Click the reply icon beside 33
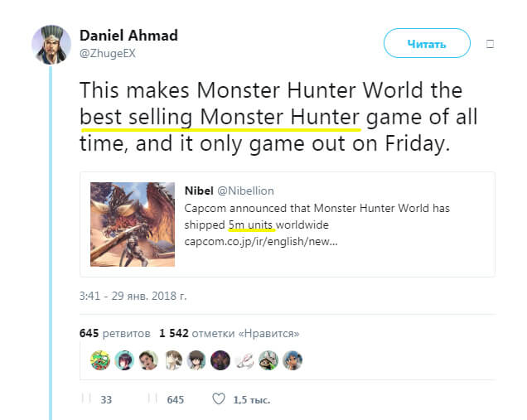Screen dimensions: 527x420 click(86, 398)
